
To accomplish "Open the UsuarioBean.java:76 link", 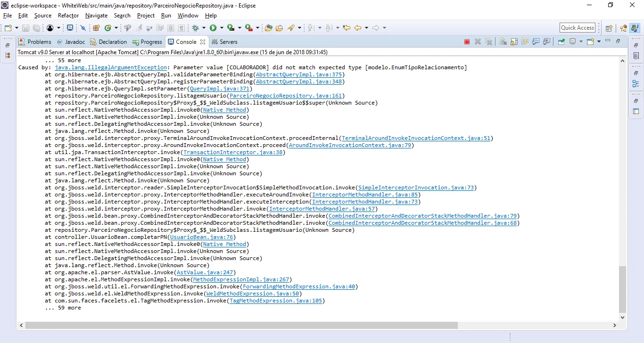I will point(201,237).
